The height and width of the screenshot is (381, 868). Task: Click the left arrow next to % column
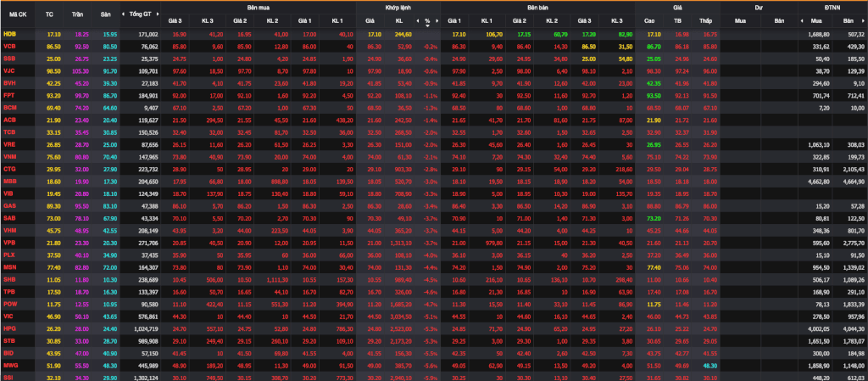[x=418, y=21]
